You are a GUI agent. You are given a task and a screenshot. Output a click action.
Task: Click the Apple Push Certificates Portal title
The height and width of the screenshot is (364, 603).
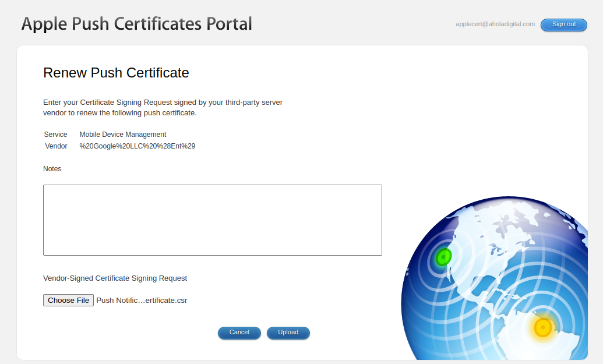coord(136,24)
